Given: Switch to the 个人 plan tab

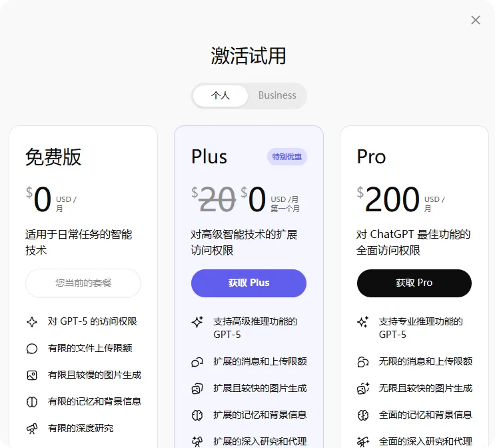Looking at the screenshot, I should [x=221, y=95].
